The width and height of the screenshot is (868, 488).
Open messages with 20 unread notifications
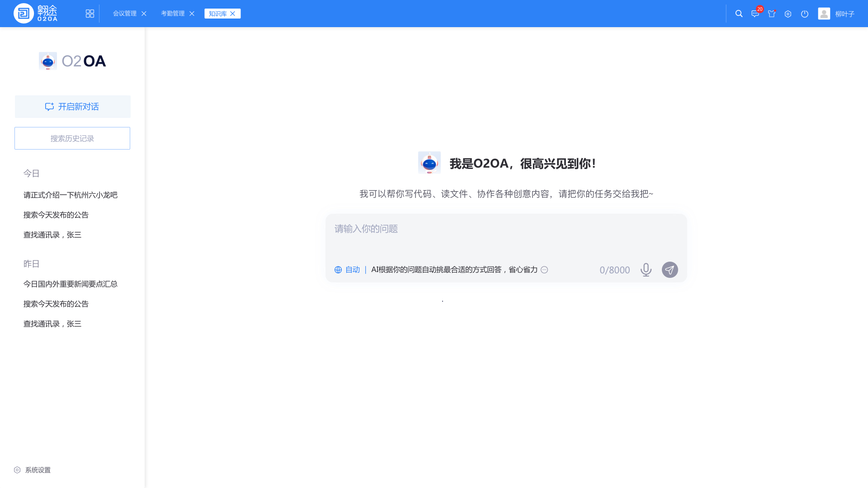coord(755,14)
